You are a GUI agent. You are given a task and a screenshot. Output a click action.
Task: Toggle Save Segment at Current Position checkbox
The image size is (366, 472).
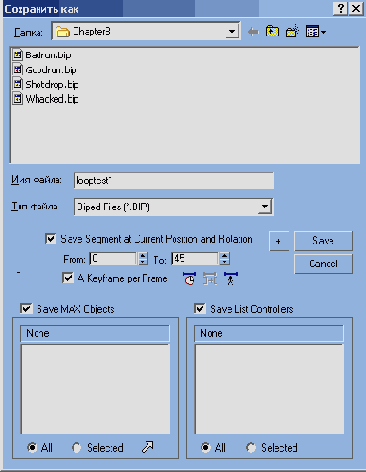click(x=50, y=239)
